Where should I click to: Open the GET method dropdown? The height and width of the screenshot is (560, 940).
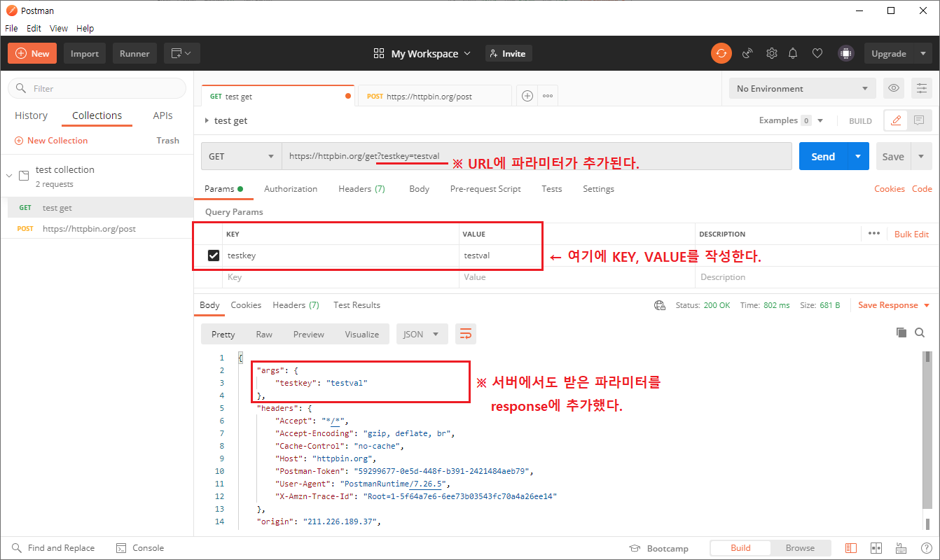[242, 156]
